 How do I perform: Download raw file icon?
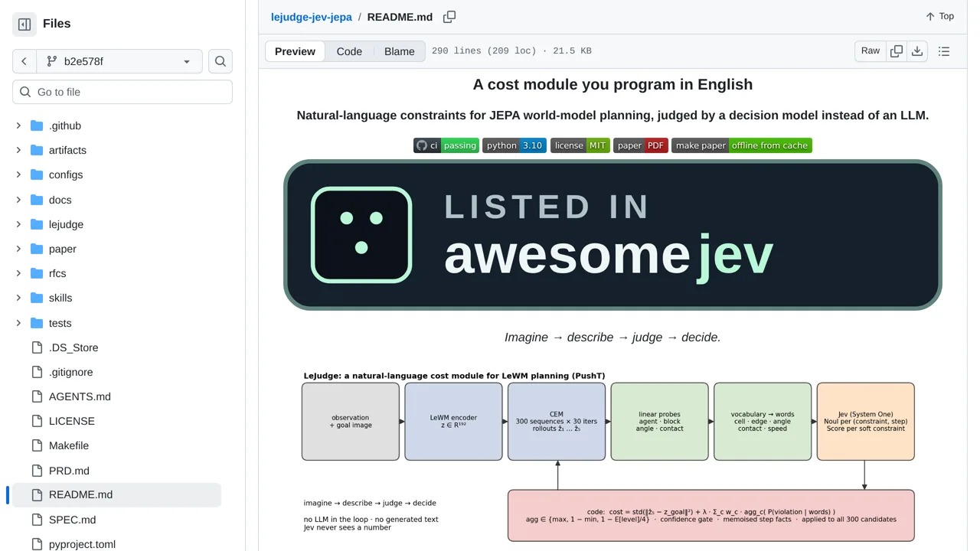pos(917,51)
